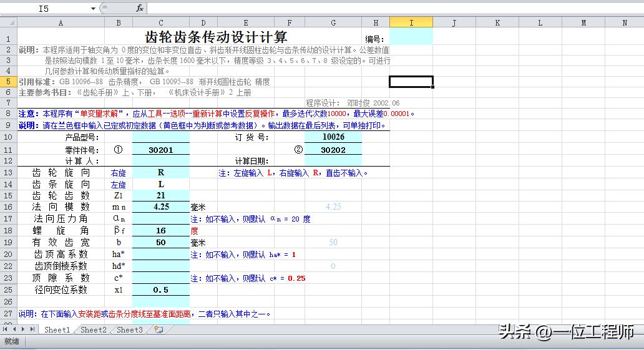Click the empty 法向压力角 input cell
The image size is (644, 350).
click(160, 218)
